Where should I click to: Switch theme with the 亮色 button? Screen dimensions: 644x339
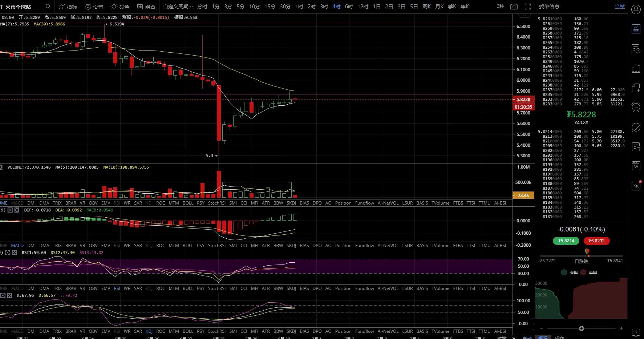click(120, 7)
